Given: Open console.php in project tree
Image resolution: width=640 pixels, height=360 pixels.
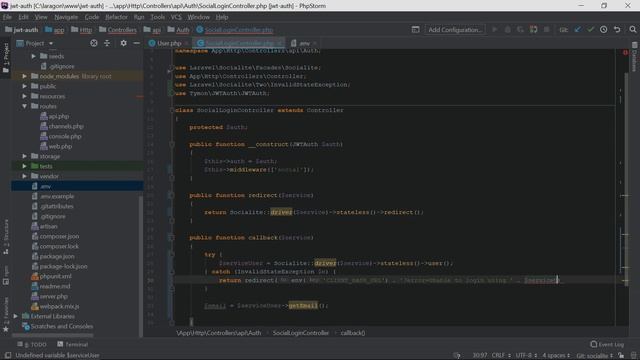Looking at the screenshot, I should tap(61, 136).
